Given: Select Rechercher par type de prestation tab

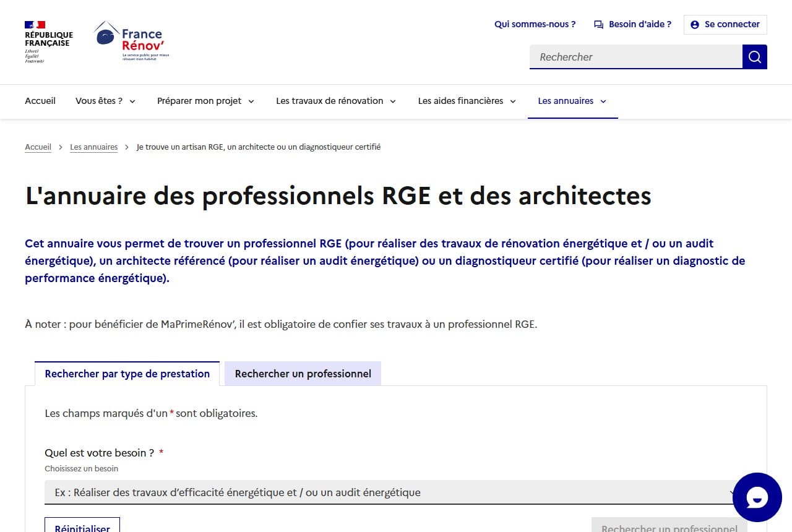Looking at the screenshot, I should (127, 374).
